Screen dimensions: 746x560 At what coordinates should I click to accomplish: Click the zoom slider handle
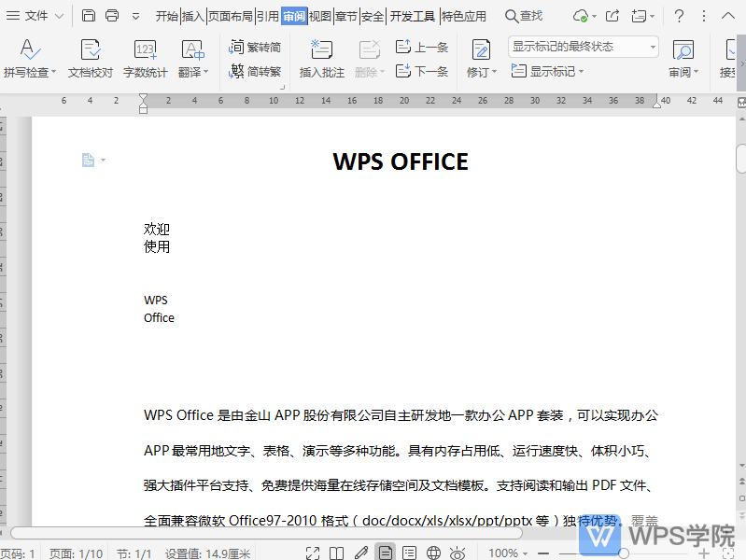[624, 553]
